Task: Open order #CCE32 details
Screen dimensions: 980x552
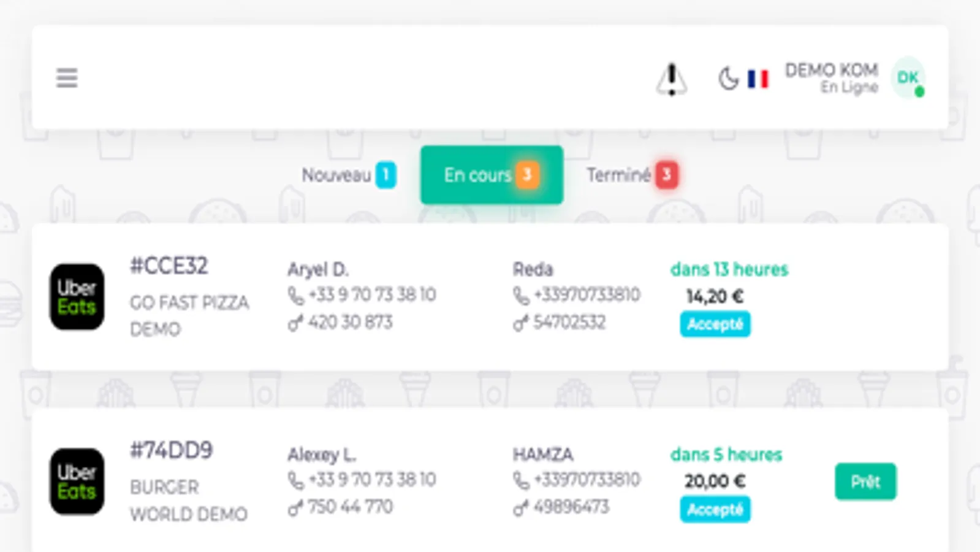Action: (x=171, y=266)
